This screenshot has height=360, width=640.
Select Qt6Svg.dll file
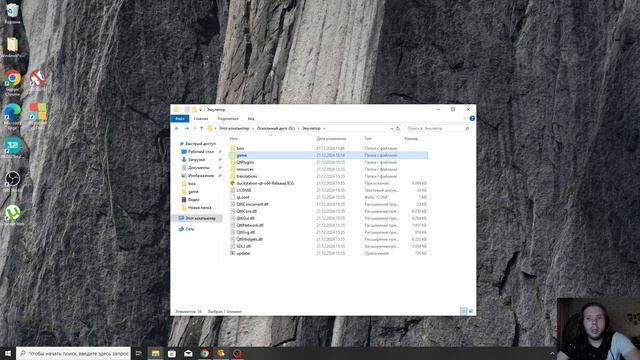click(x=245, y=232)
